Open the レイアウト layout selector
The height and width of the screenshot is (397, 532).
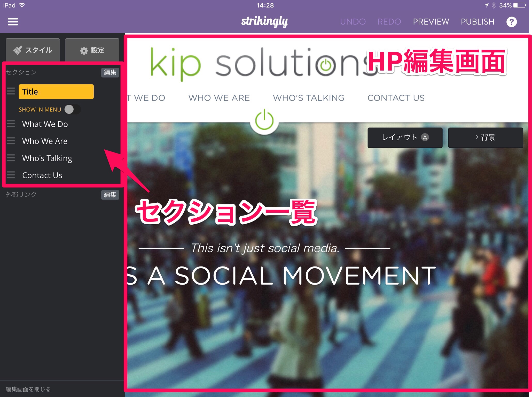[x=405, y=138]
